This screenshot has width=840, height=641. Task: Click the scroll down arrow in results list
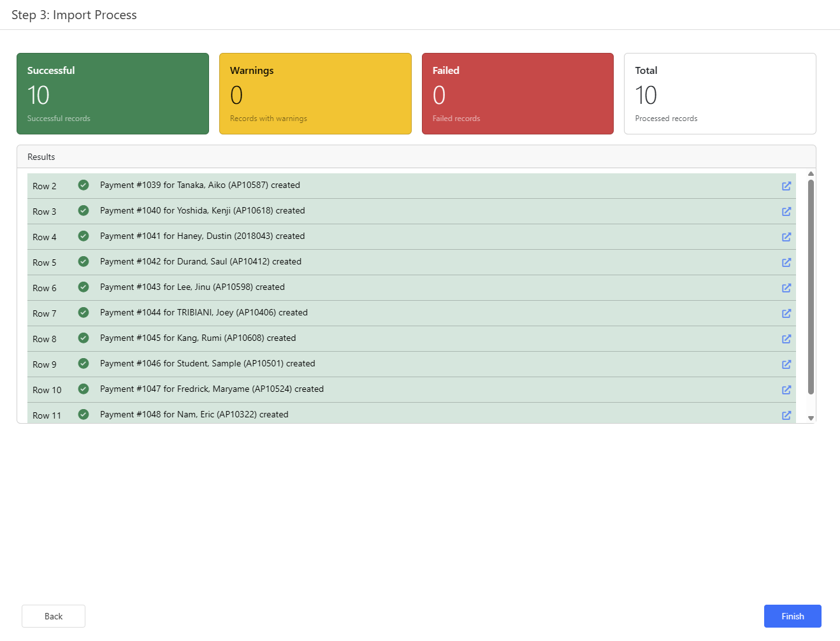pyautogui.click(x=811, y=418)
